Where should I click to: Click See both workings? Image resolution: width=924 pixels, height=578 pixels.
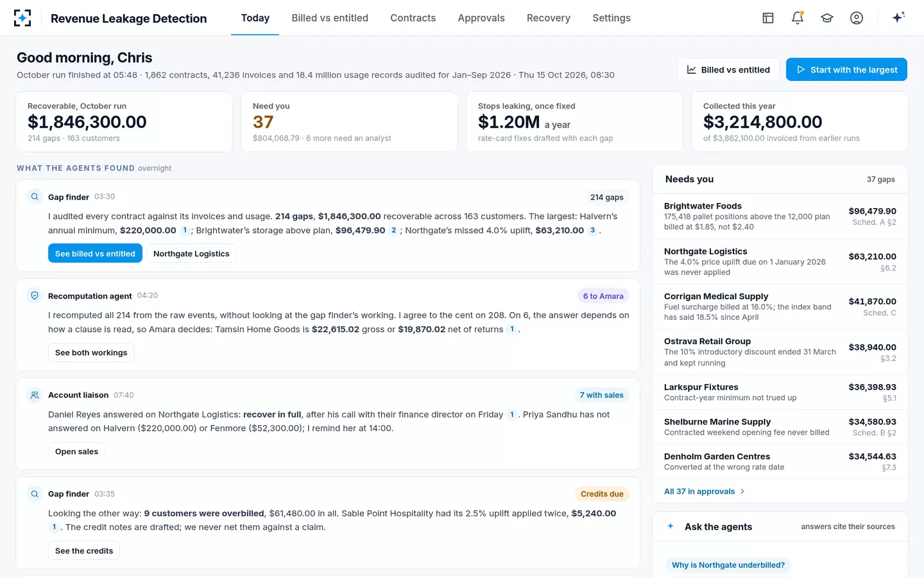click(91, 353)
